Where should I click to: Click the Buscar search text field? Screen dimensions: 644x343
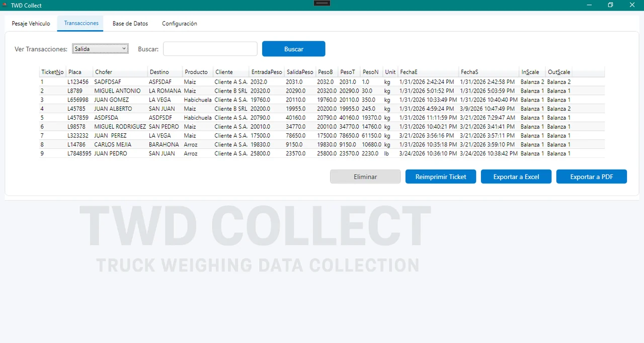point(210,49)
